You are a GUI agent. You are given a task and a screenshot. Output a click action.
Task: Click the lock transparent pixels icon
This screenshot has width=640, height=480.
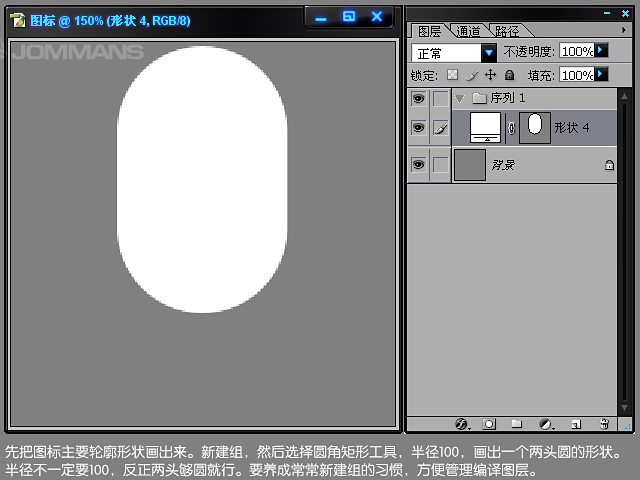tap(452, 75)
